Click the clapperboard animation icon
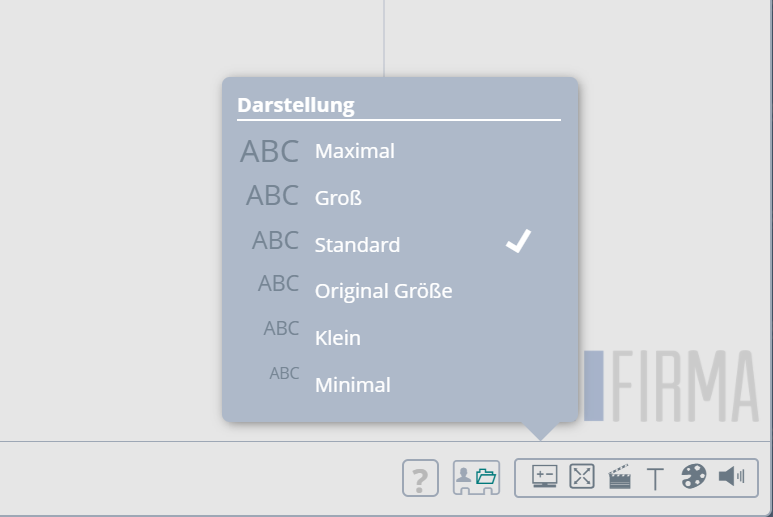The width and height of the screenshot is (773, 517). coord(619,477)
